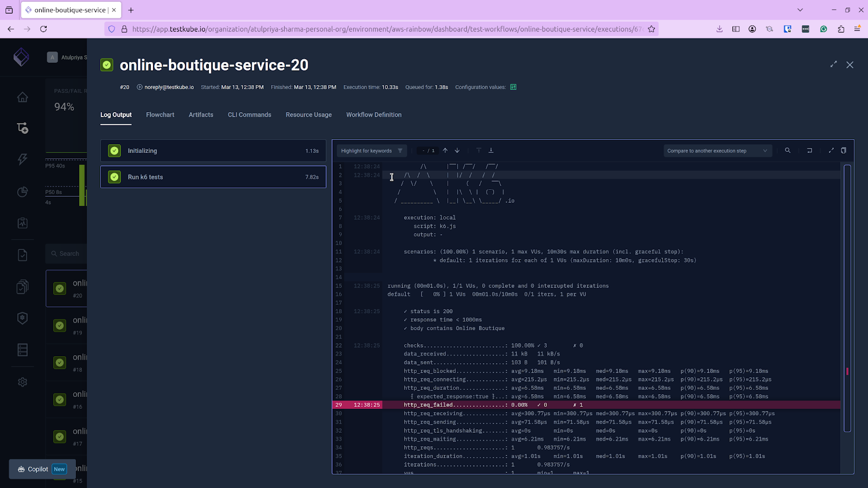This screenshot has height=488, width=868.
Task: Open Bitwarden extension icon
Action: pos(788,29)
